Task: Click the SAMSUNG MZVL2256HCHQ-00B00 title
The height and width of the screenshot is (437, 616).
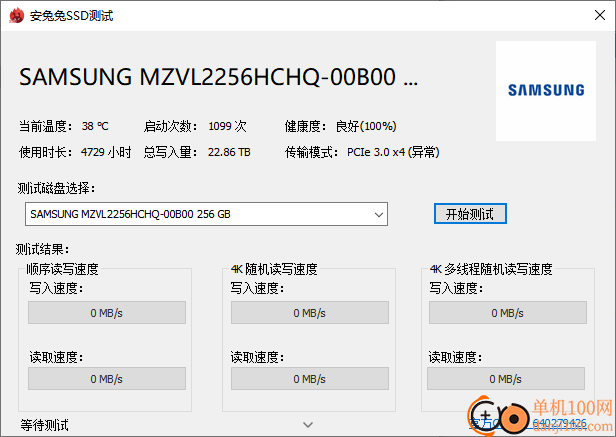Action: click(x=218, y=77)
